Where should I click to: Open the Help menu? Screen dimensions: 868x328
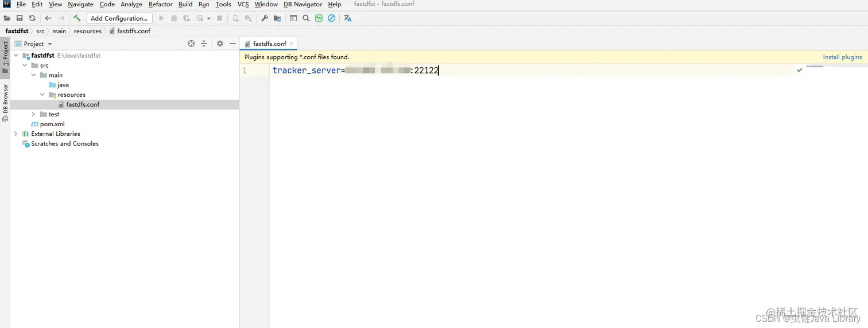pyautogui.click(x=335, y=4)
